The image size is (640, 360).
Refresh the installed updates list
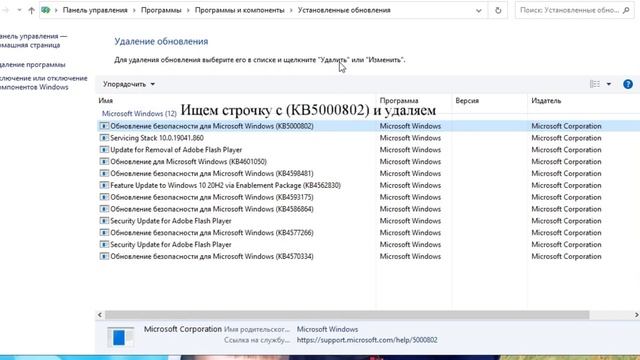pos(498,11)
